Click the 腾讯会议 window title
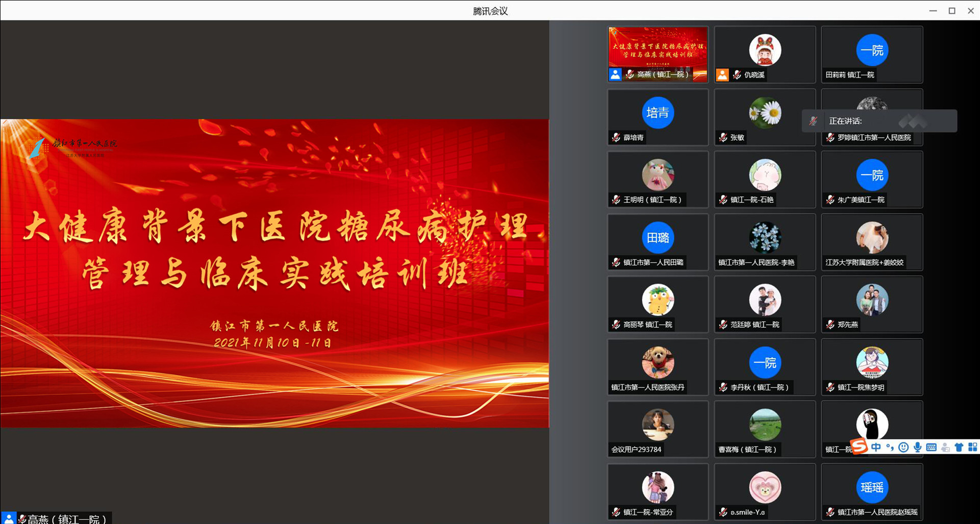 click(x=490, y=11)
